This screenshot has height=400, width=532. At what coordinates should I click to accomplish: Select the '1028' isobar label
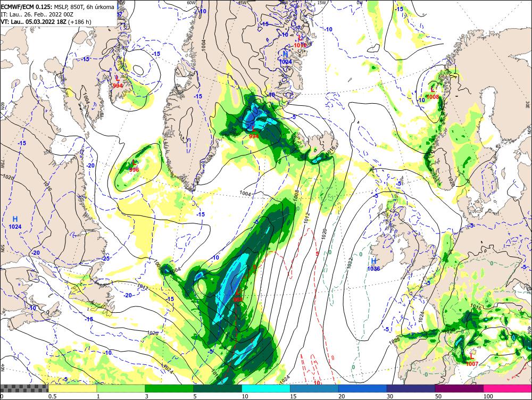coord(394,340)
